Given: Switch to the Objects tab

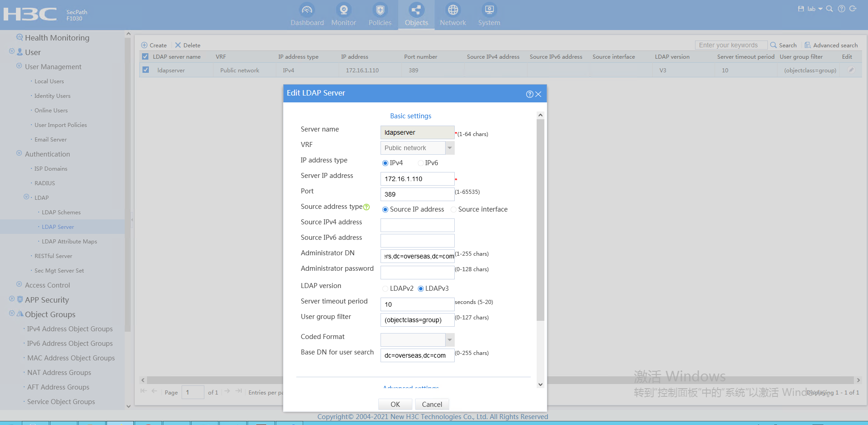Looking at the screenshot, I should click(x=416, y=15).
